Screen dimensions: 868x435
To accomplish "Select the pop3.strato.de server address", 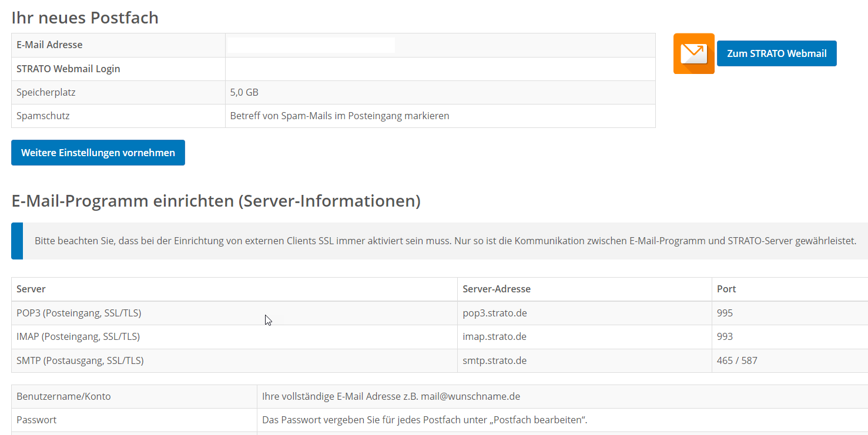I will [494, 313].
